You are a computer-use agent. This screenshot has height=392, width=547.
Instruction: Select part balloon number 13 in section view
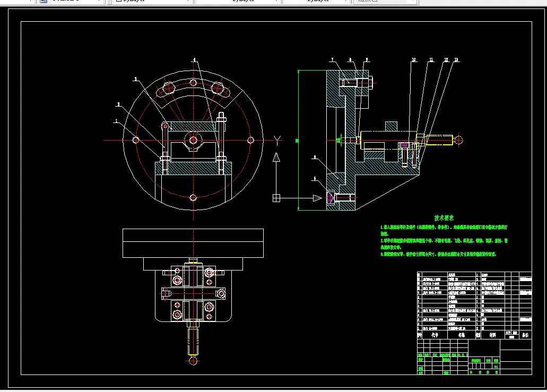456,59
